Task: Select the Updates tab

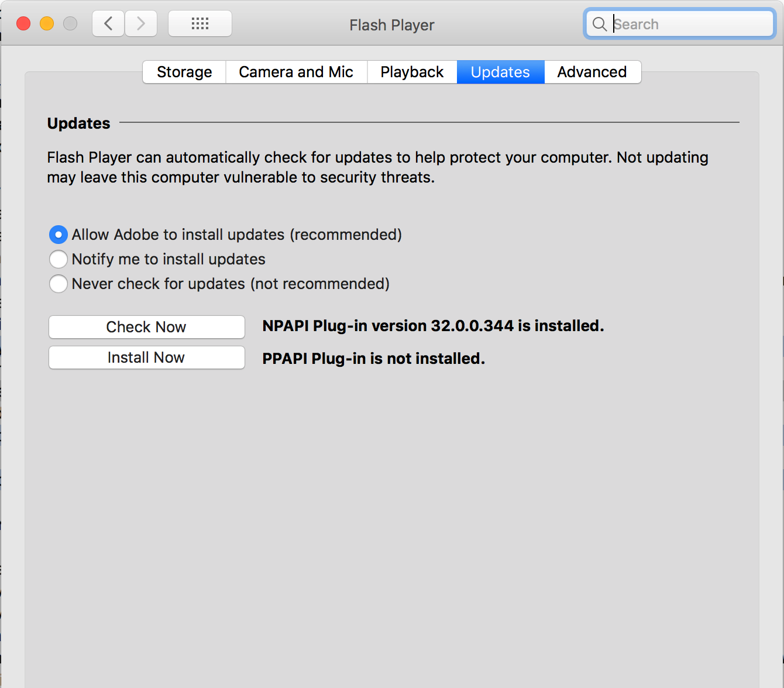Action: click(500, 72)
